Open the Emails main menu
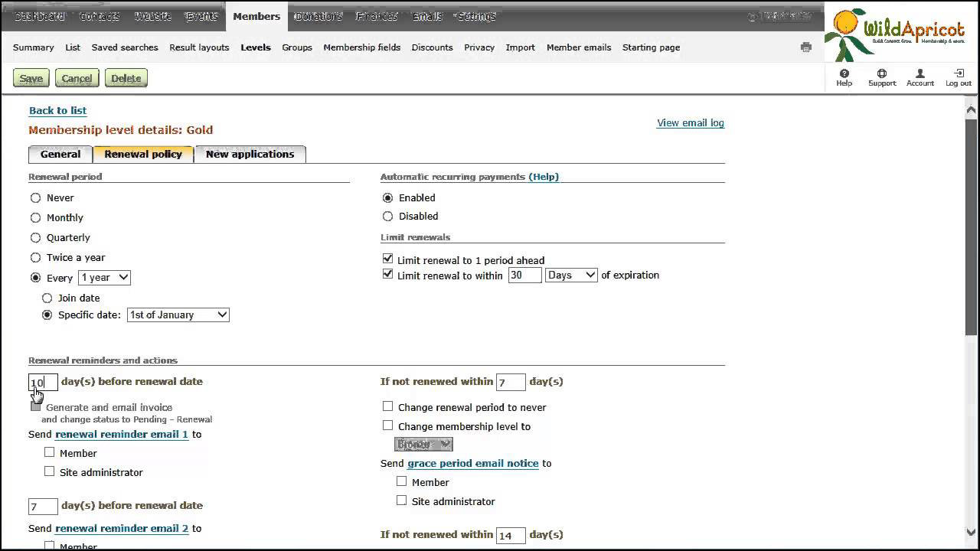The width and height of the screenshot is (980, 551). tap(427, 16)
